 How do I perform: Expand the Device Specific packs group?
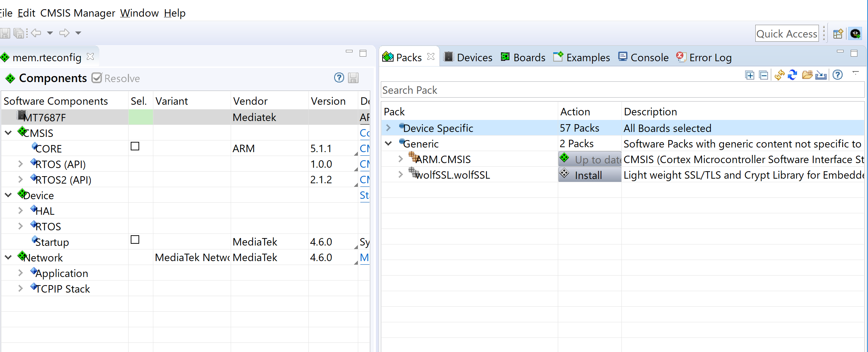coord(389,128)
